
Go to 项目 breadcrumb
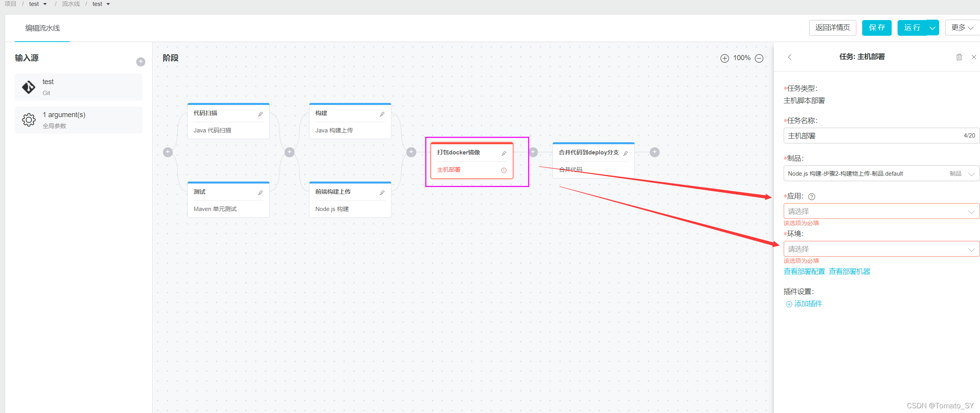click(x=11, y=4)
